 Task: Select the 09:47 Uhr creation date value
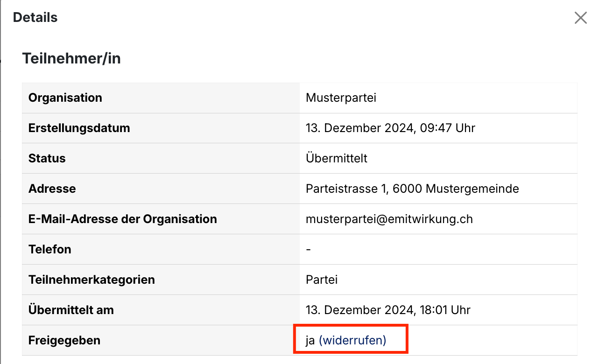[390, 128]
